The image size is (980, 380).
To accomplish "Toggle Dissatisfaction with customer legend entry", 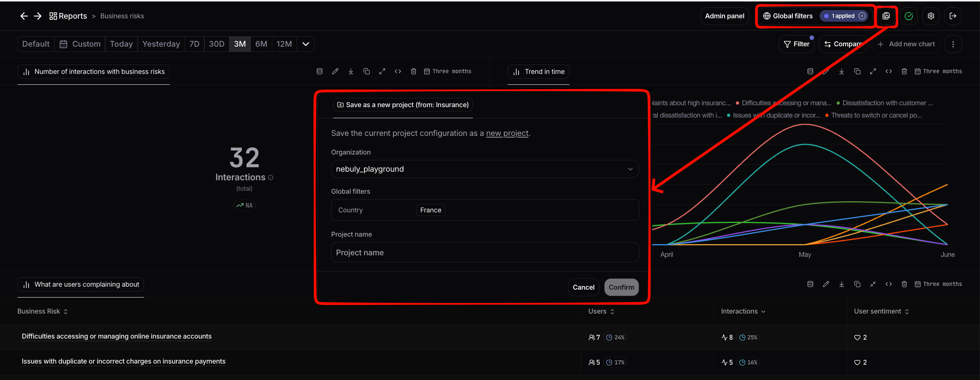I will [x=885, y=103].
